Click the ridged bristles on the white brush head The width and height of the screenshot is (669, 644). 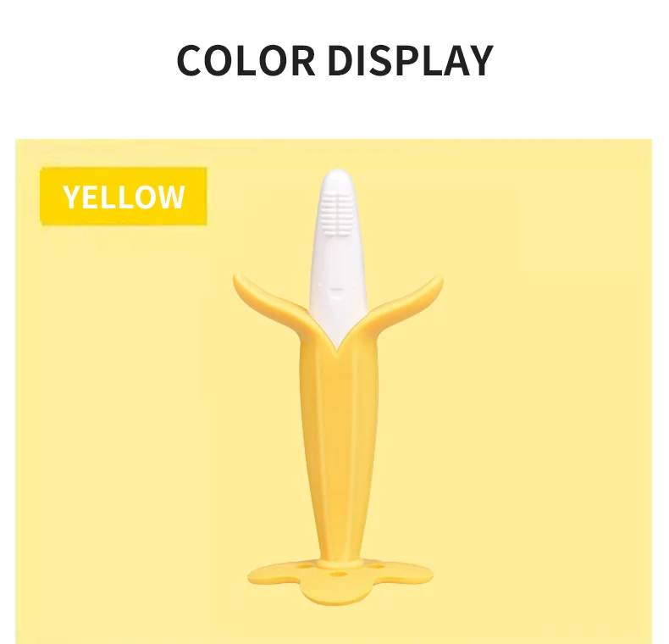(x=339, y=212)
